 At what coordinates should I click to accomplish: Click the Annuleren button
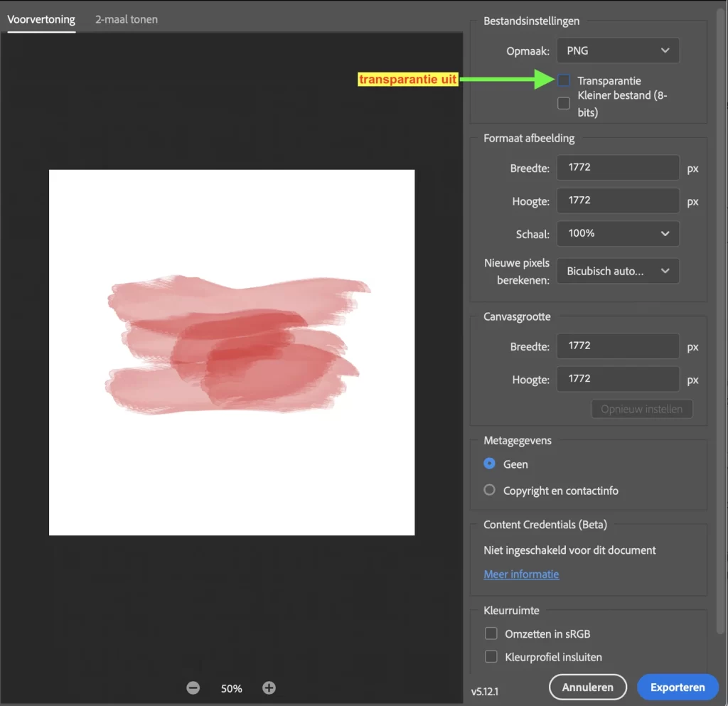(587, 688)
